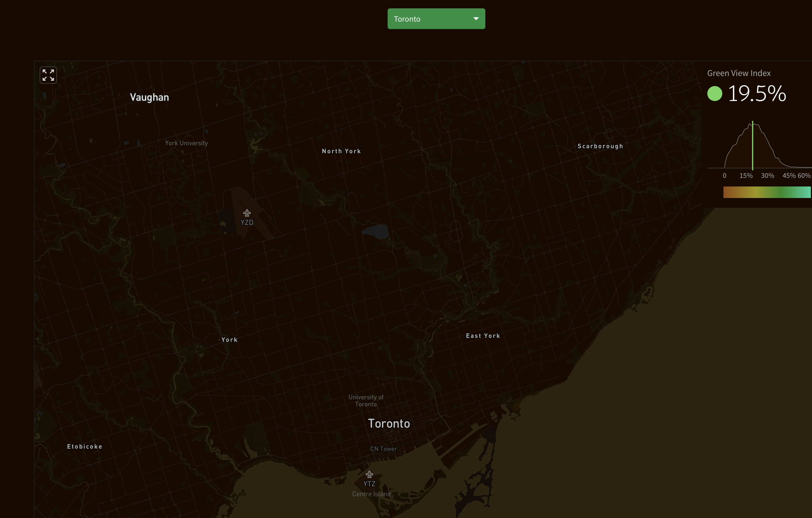Click the green Green View Index circle
812x518 pixels.
[715, 94]
